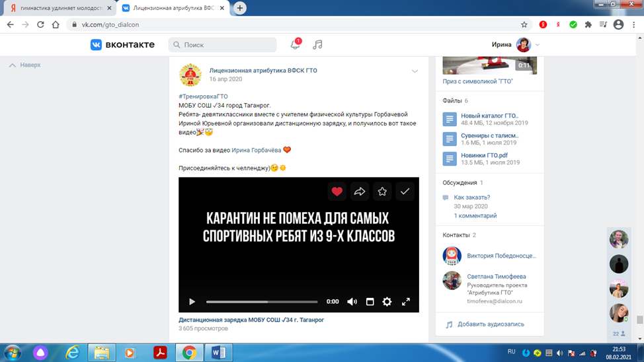Toggle the video player size mode
This screenshot has height=362, width=644.
[x=370, y=302]
